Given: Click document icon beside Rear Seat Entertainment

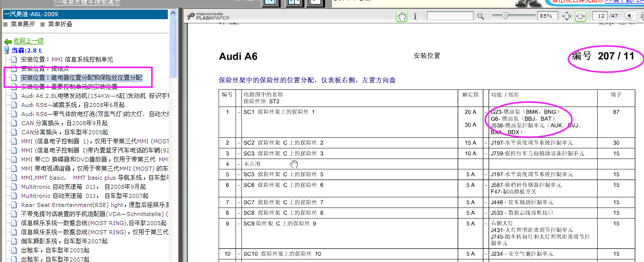Looking at the screenshot, I should [14, 205].
